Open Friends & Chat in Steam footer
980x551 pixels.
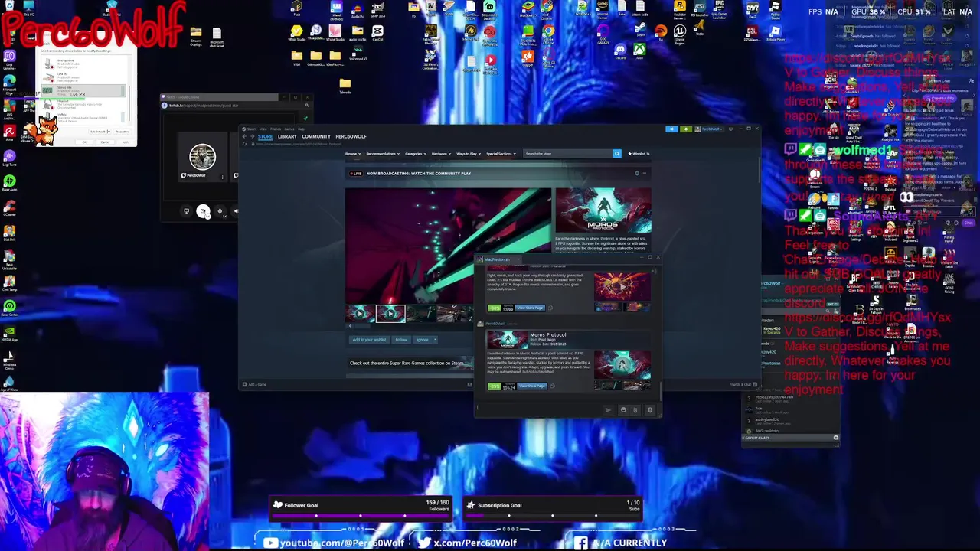click(743, 384)
